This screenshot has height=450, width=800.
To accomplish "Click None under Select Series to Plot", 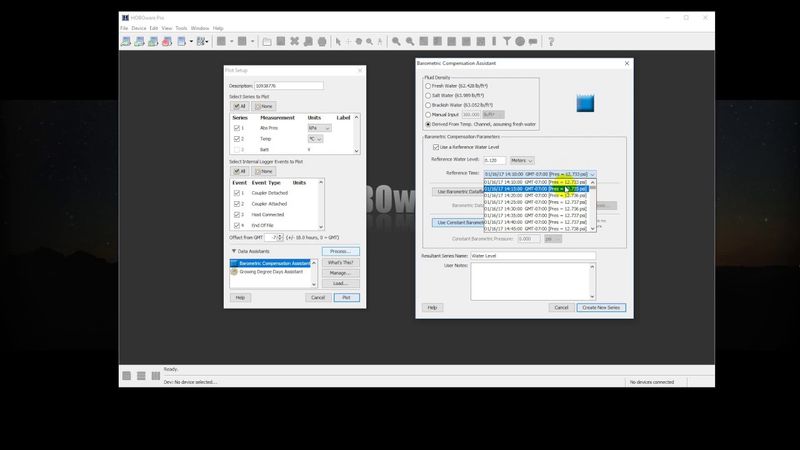I will [x=264, y=106].
